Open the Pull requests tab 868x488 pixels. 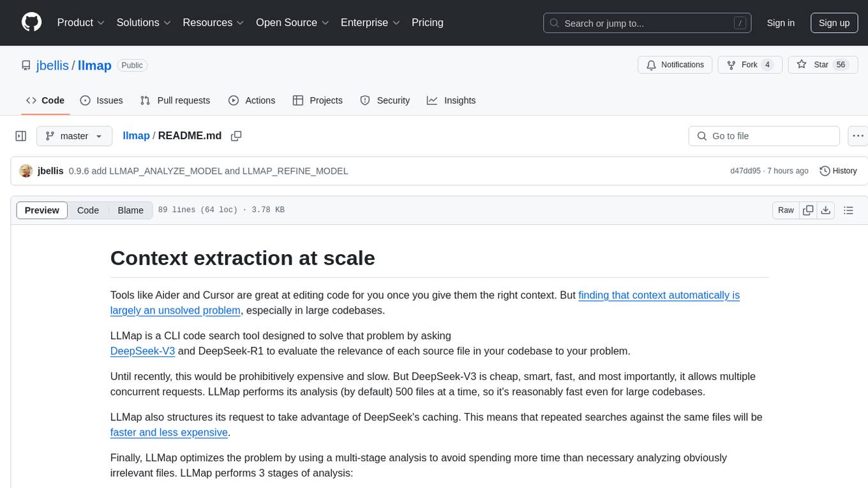pyautogui.click(x=175, y=100)
